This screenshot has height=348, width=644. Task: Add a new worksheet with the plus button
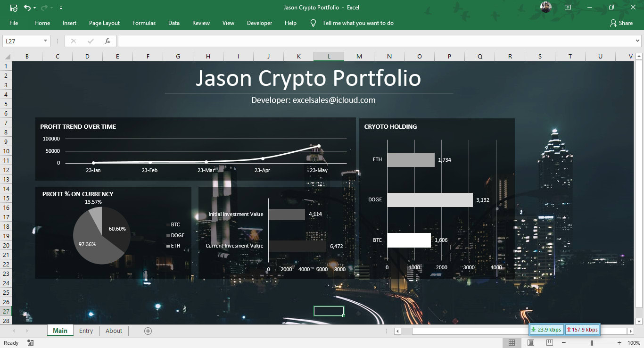click(x=148, y=331)
